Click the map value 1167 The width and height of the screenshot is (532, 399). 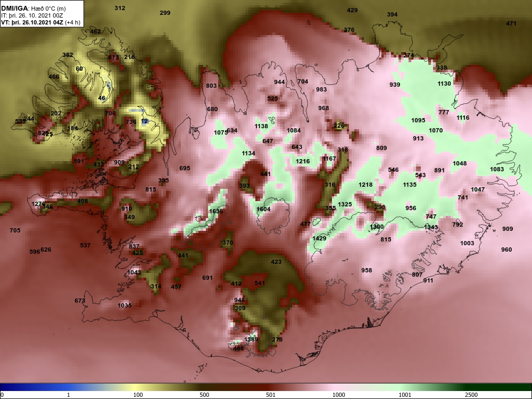pos(329,159)
